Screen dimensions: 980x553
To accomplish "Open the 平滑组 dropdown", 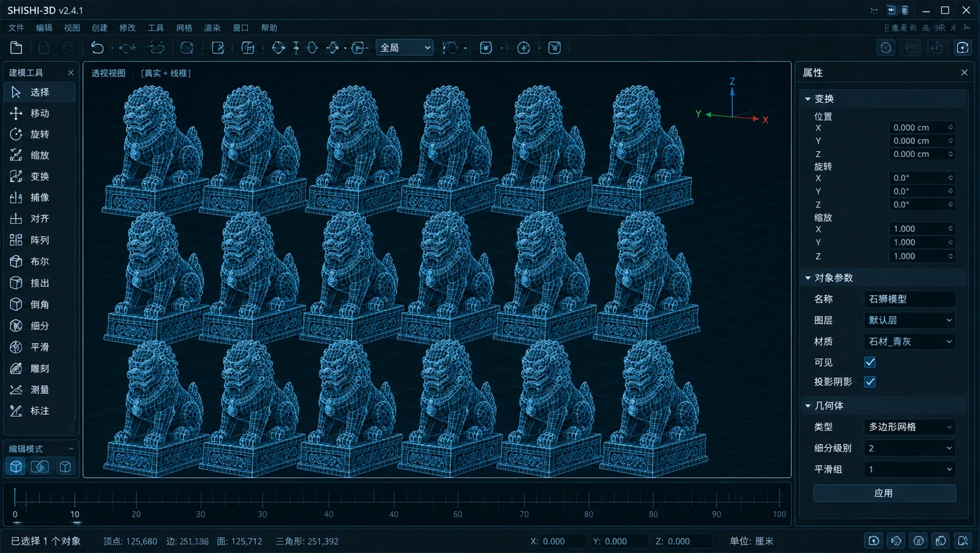I will click(910, 469).
